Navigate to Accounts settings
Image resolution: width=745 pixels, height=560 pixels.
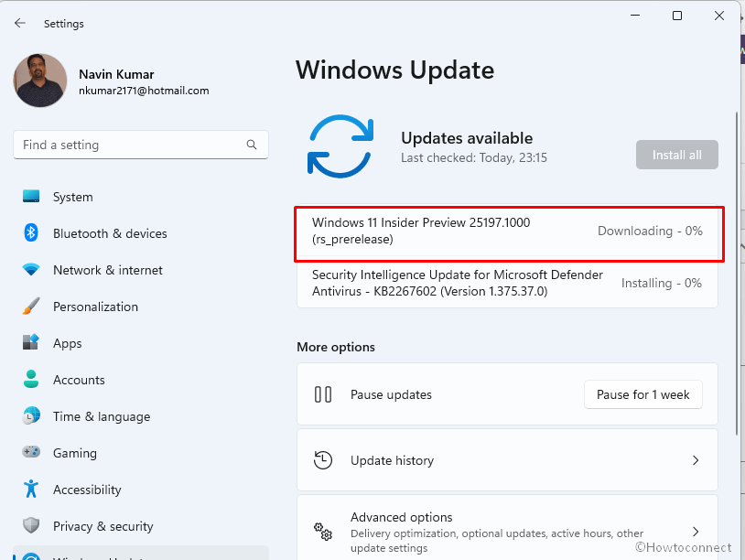pos(141,380)
